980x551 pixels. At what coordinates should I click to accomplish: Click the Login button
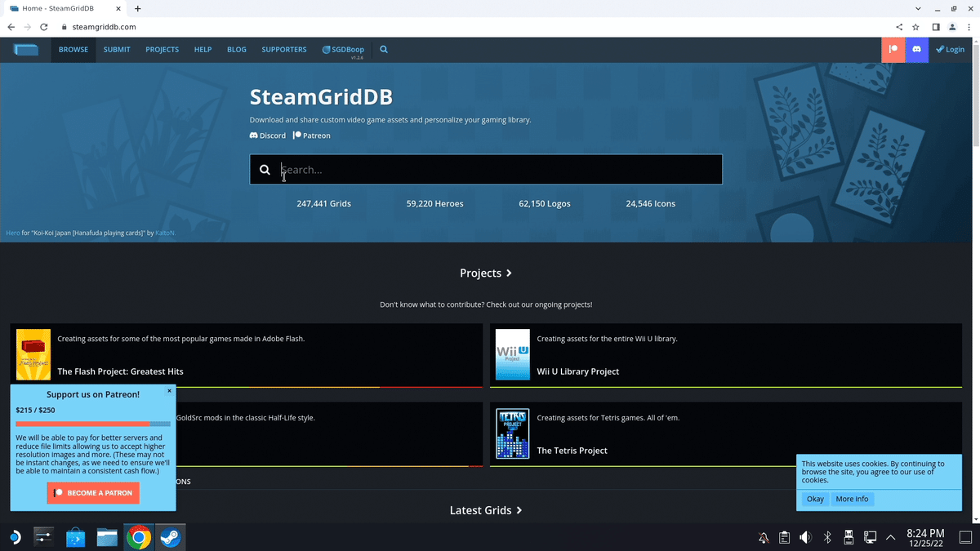coord(950,50)
